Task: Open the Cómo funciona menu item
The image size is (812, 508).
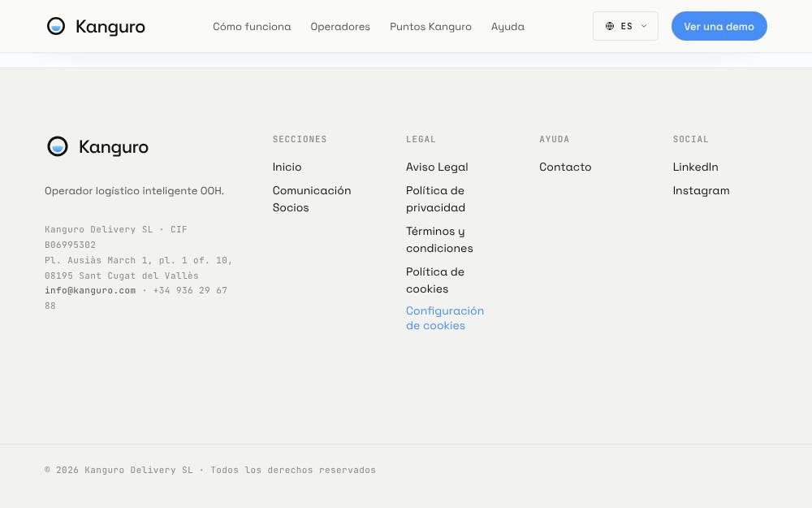Action: tap(252, 27)
